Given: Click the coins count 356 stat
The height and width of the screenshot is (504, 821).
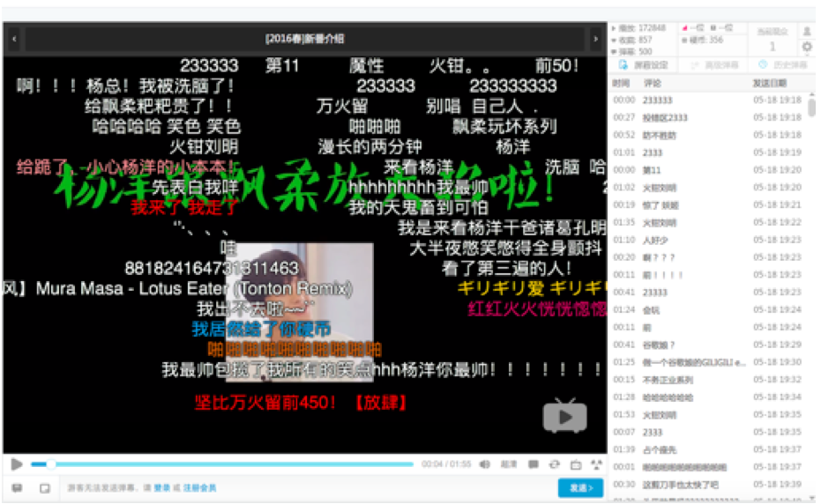Looking at the screenshot, I should [702, 40].
